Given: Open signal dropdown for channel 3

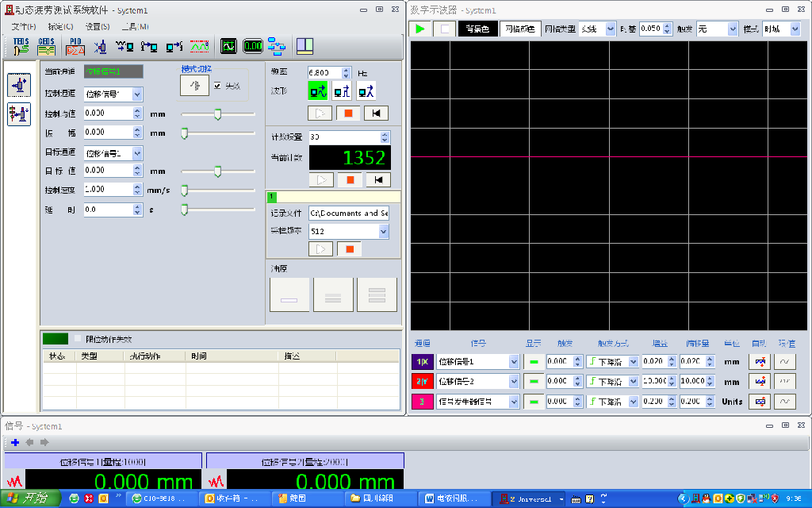Looking at the screenshot, I should tap(514, 401).
